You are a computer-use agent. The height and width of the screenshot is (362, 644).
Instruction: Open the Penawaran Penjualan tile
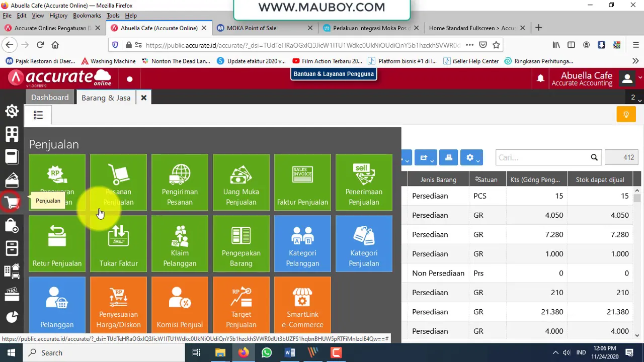pyautogui.click(x=57, y=183)
